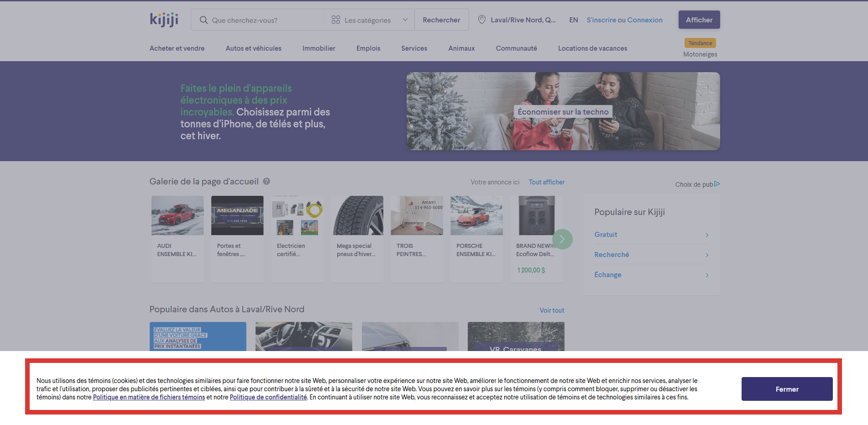Expand the Échange section chevron

pyautogui.click(x=707, y=275)
